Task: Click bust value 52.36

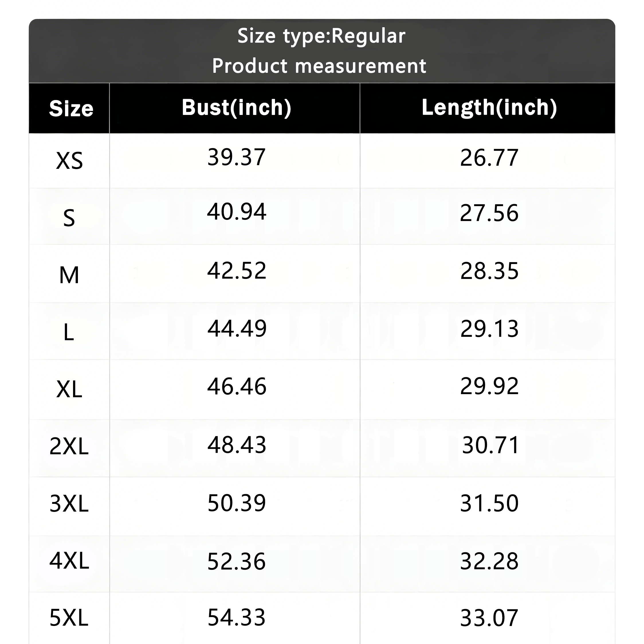Action: (x=237, y=562)
